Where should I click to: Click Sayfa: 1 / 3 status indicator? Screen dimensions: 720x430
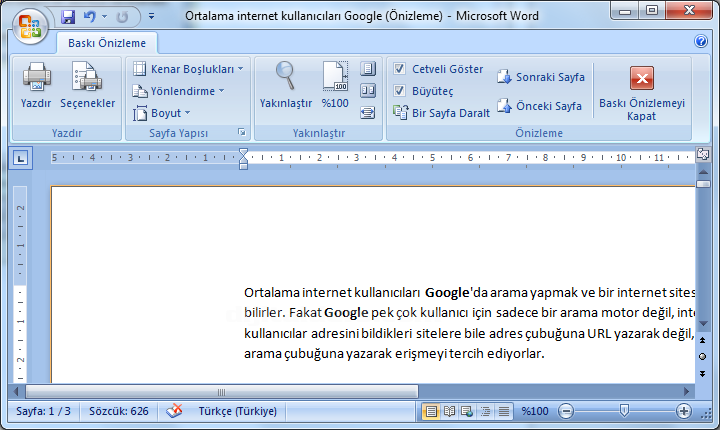(43, 411)
